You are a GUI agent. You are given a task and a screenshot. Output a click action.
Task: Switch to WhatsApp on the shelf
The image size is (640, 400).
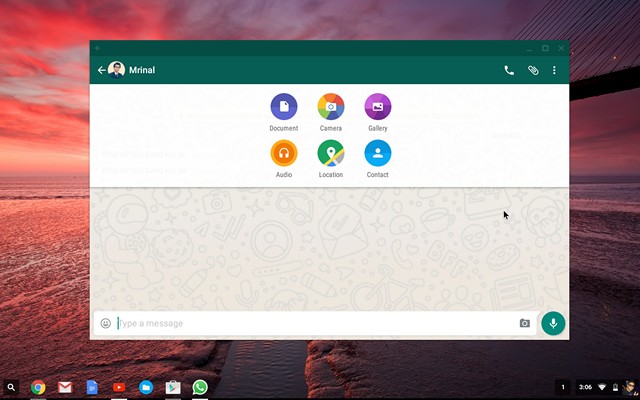(x=200, y=387)
